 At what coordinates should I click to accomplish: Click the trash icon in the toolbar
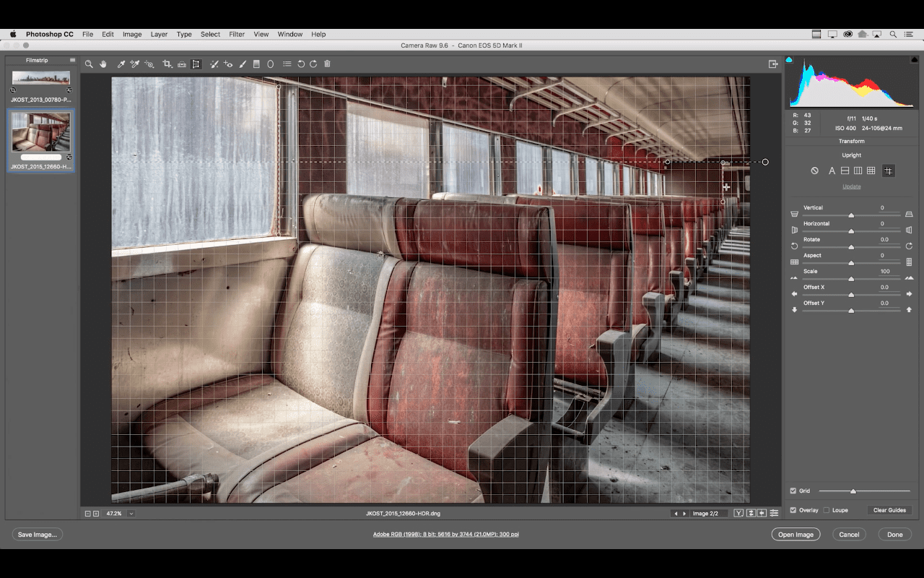[327, 64]
